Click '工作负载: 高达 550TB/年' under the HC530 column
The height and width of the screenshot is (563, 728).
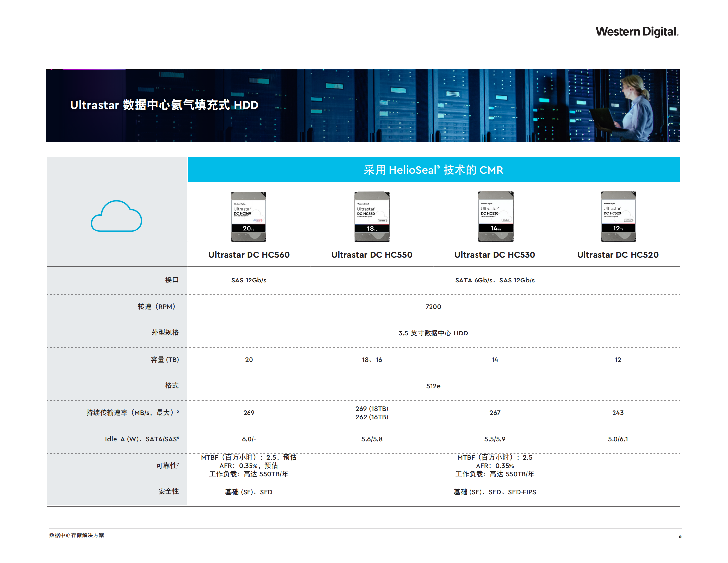click(x=495, y=474)
